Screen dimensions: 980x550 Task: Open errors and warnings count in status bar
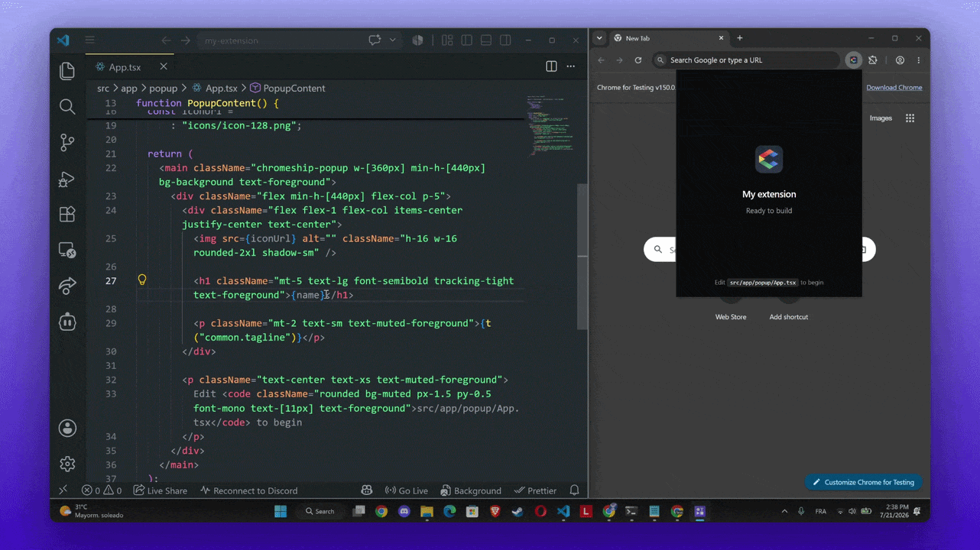(102, 490)
